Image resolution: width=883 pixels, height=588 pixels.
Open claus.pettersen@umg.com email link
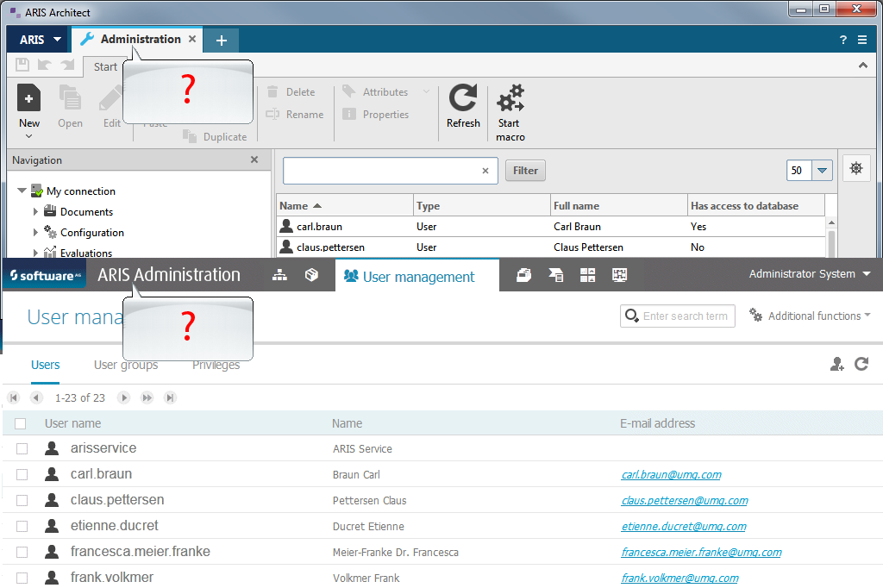[684, 500]
